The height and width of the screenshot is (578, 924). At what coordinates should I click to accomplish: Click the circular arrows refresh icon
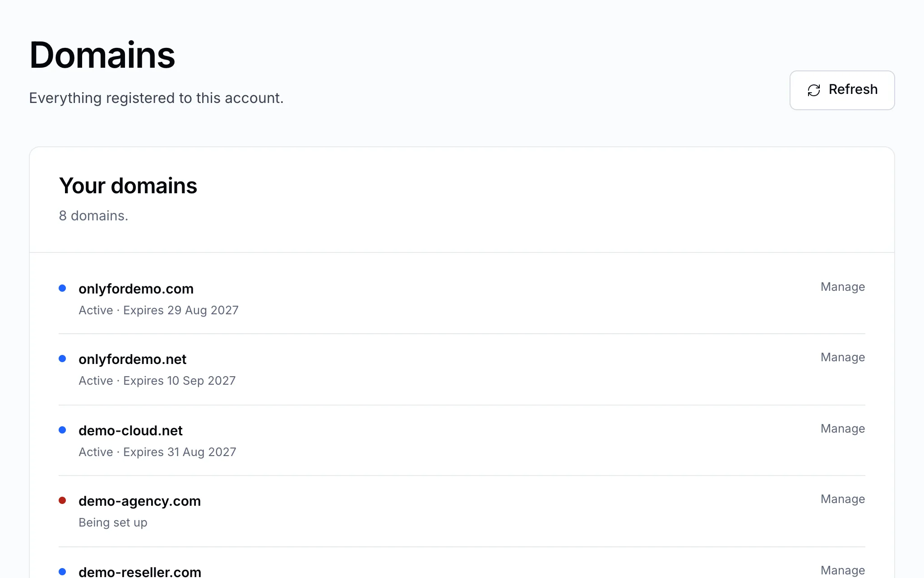coord(813,90)
